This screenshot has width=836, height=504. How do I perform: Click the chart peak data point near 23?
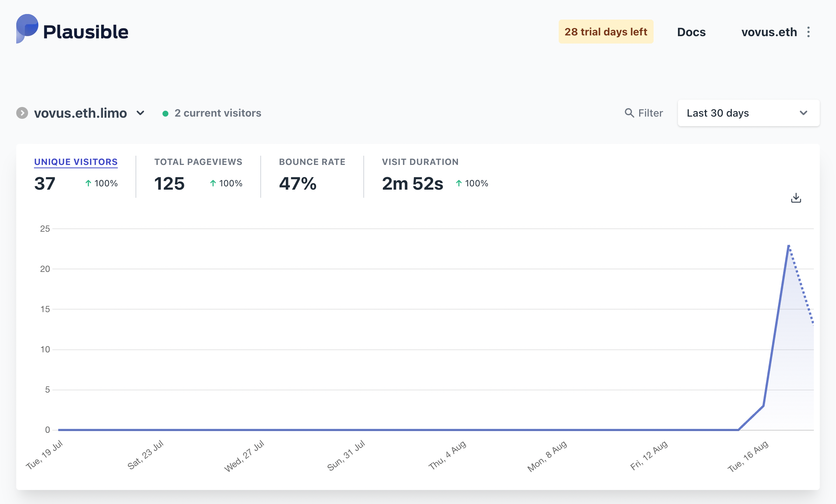point(788,245)
